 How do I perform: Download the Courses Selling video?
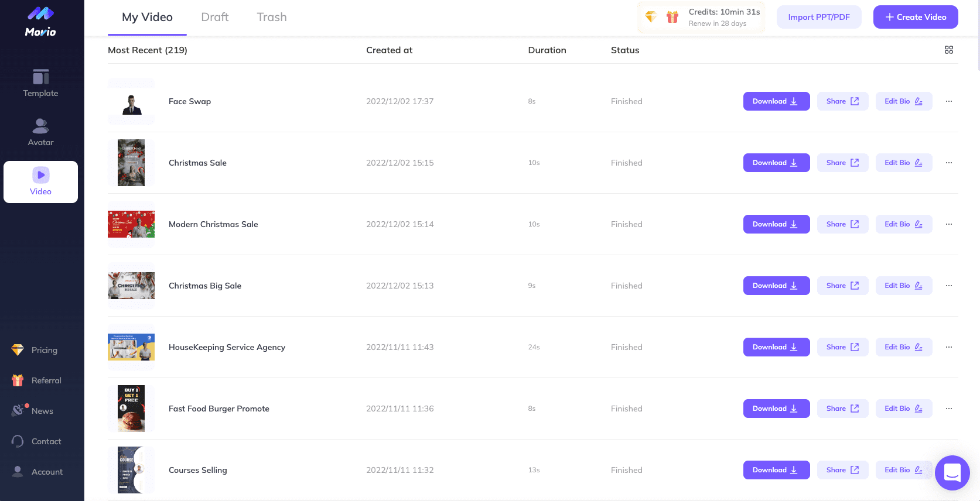pyautogui.click(x=776, y=470)
